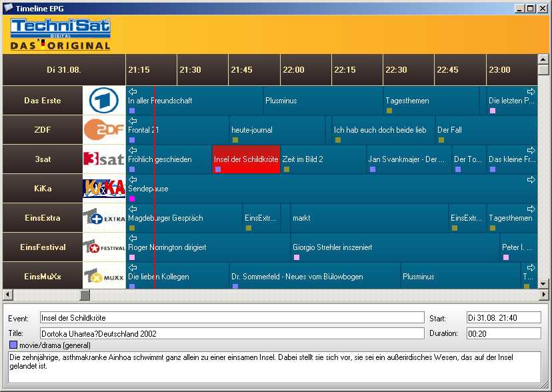Click the Duration field showing 00:20
The height and width of the screenshot is (392, 552).
pos(504,333)
